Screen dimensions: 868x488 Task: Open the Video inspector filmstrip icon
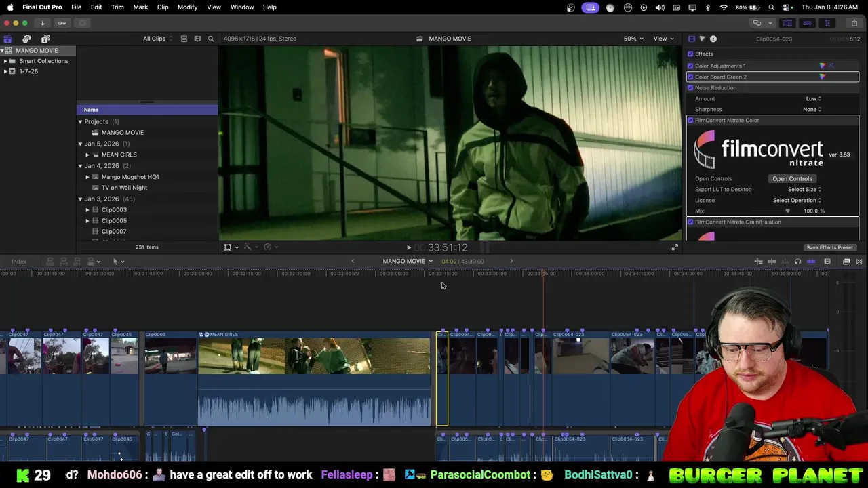point(691,39)
